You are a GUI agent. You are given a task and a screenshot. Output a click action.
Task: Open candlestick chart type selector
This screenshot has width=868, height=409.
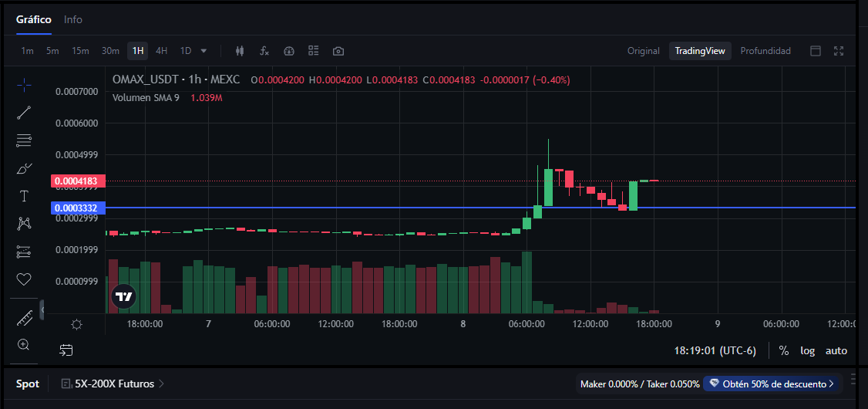pyautogui.click(x=240, y=51)
